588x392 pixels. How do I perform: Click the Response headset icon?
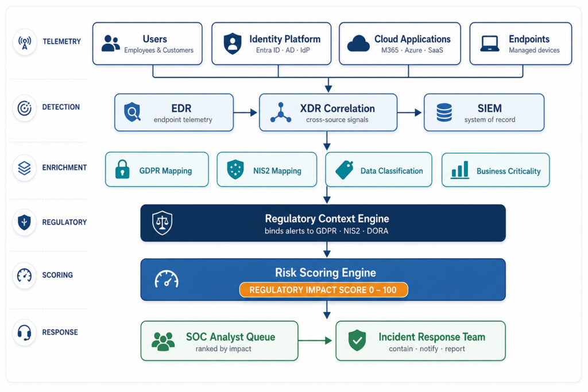[24, 332]
